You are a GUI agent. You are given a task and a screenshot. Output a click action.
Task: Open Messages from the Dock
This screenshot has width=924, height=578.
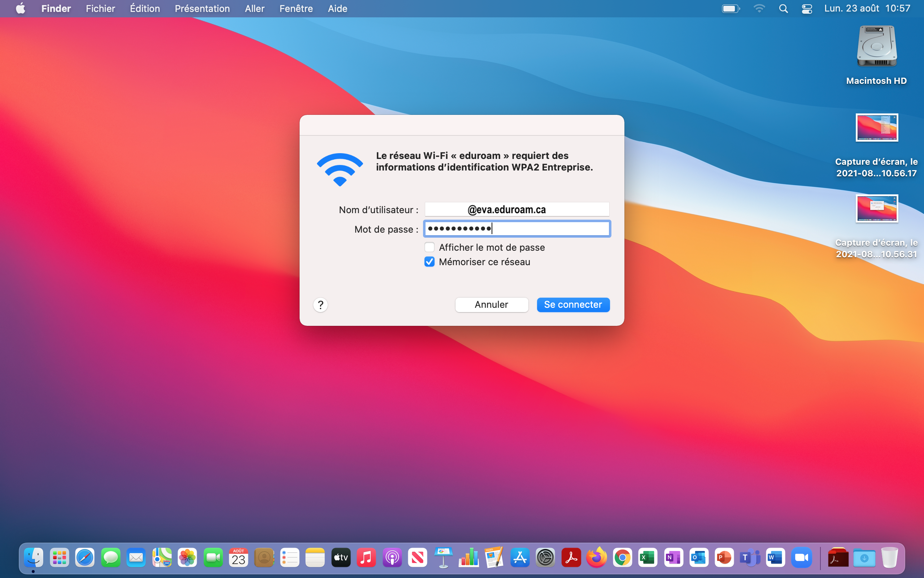tap(110, 558)
